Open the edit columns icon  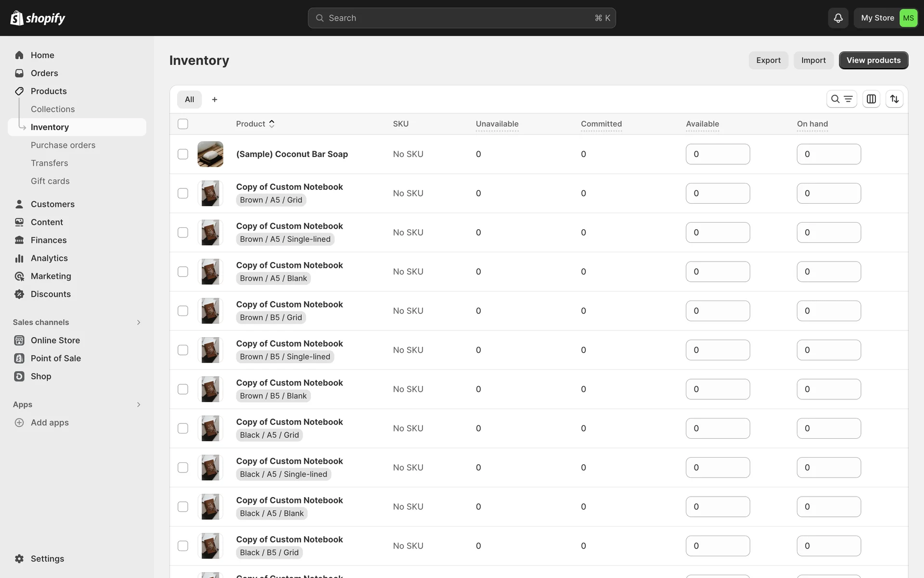[x=871, y=99]
